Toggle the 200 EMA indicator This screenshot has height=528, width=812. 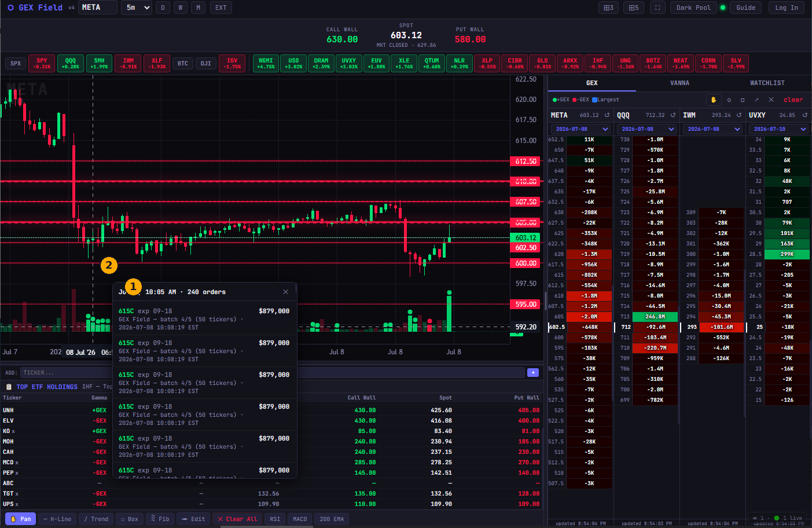click(x=332, y=519)
